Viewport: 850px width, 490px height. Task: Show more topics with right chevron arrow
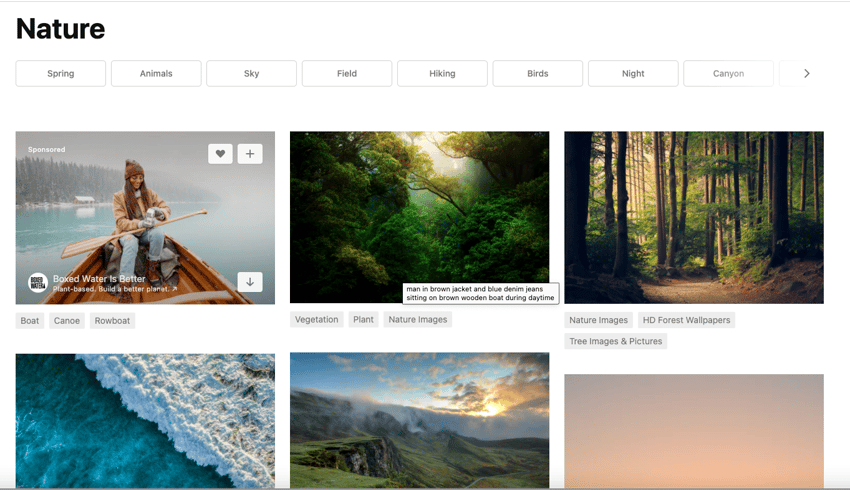[x=807, y=73]
